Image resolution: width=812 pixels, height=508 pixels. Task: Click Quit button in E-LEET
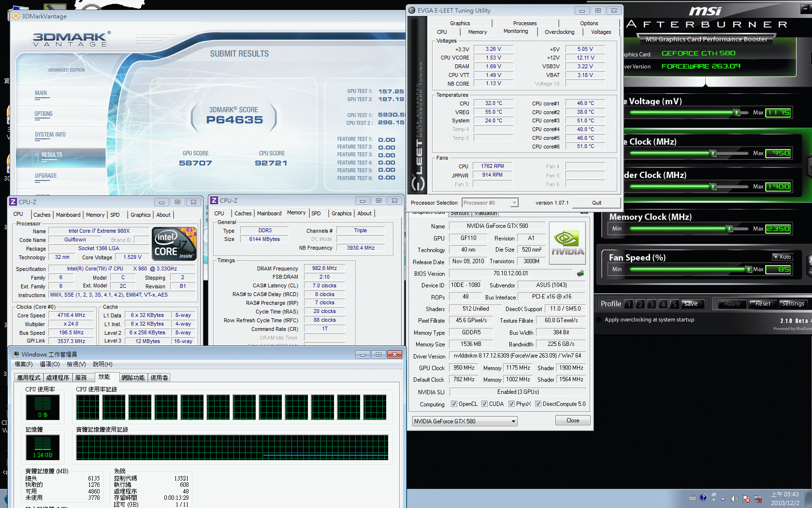click(596, 203)
